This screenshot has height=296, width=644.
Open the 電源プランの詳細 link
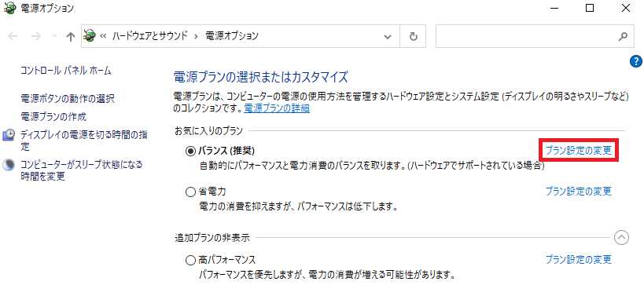tap(277, 108)
